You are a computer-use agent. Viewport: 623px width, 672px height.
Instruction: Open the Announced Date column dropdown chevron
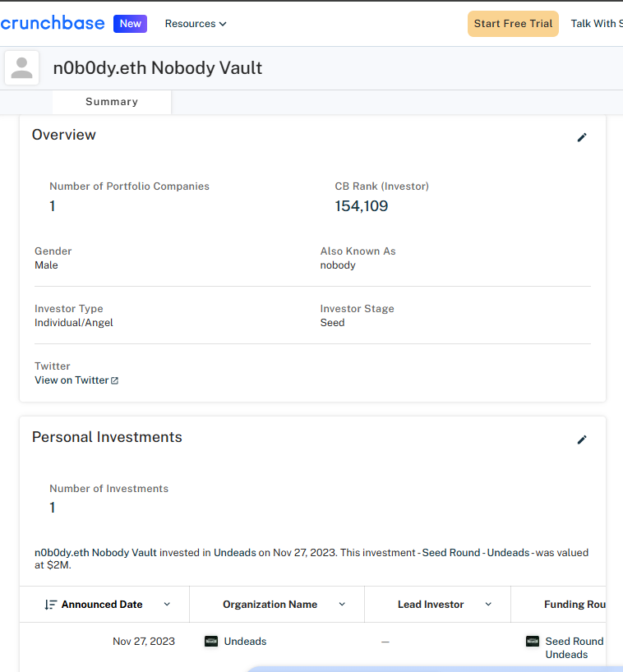pos(167,605)
